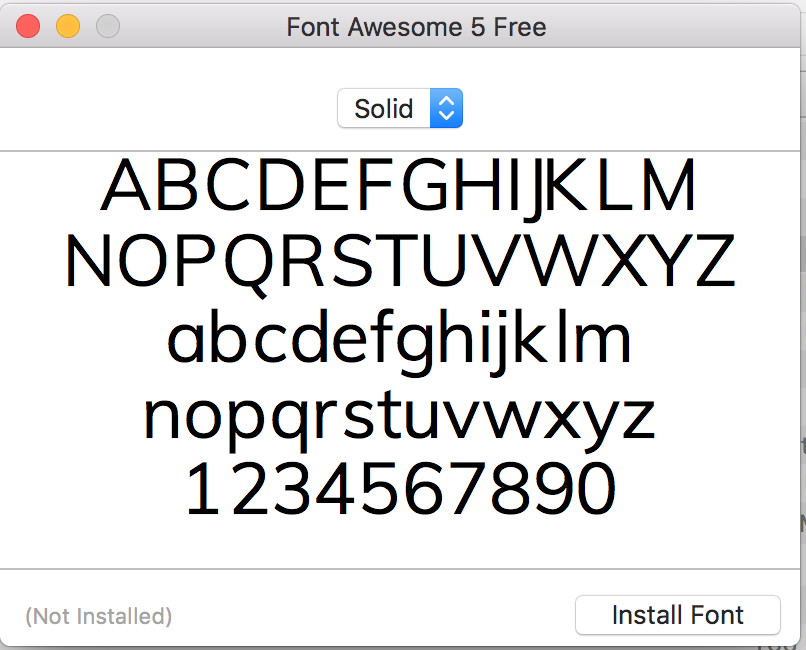Open the Solid font style dropdown

400,108
